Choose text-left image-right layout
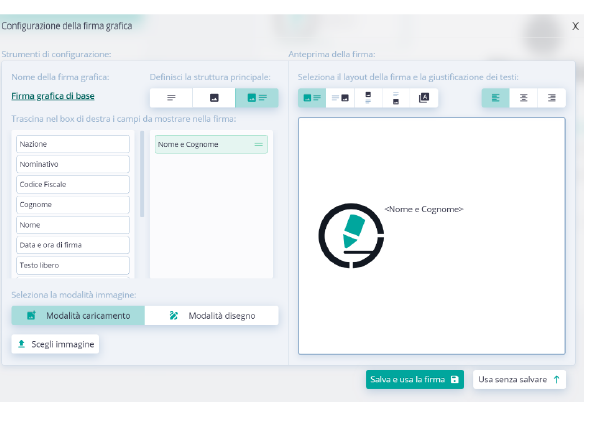The height and width of the screenshot is (430, 595). point(340,98)
